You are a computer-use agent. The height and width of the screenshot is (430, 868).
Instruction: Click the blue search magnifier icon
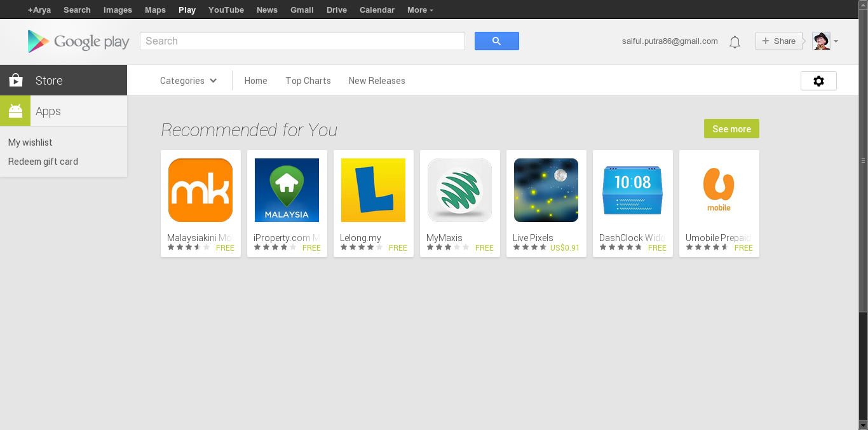[x=496, y=41]
